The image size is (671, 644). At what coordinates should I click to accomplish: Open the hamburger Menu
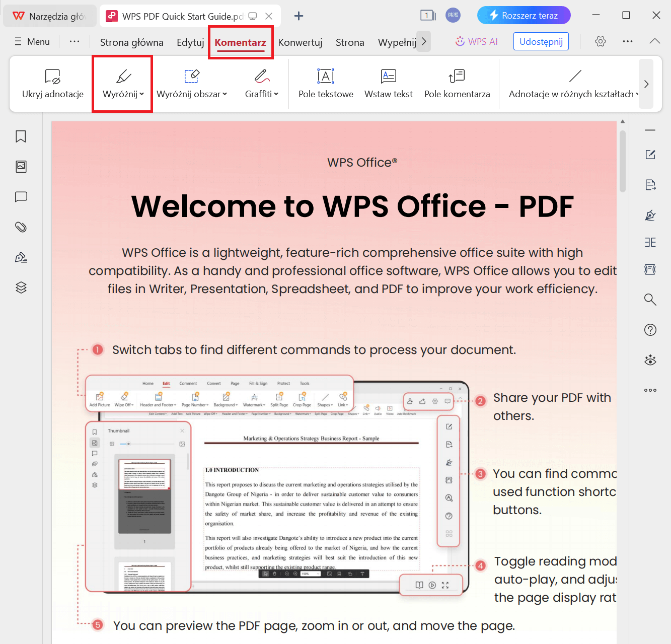point(32,41)
